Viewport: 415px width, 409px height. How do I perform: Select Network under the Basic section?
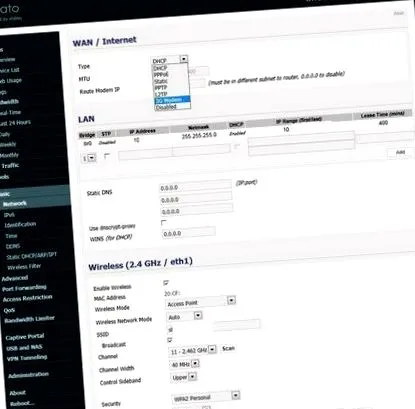point(14,203)
